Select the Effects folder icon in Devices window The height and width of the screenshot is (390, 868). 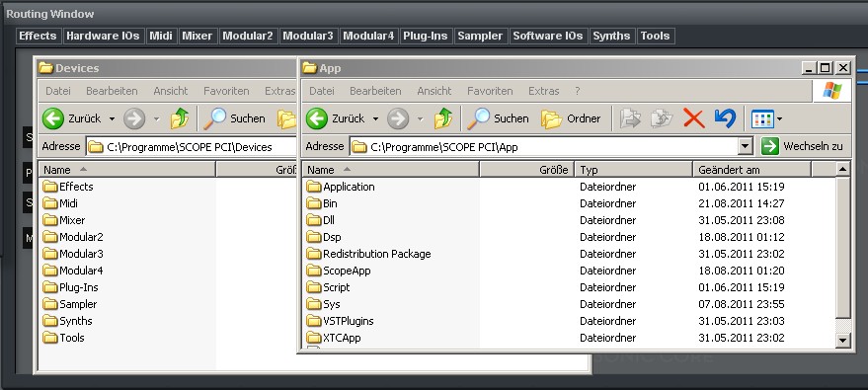point(50,187)
